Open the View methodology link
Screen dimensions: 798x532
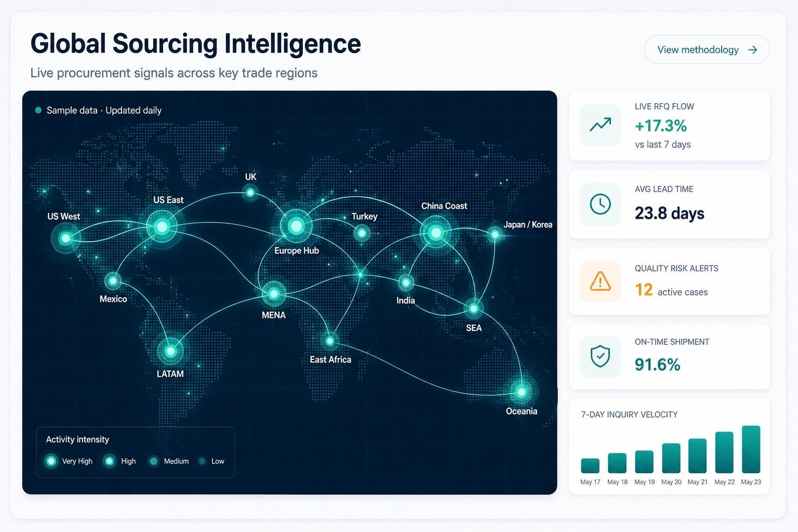[707, 49]
